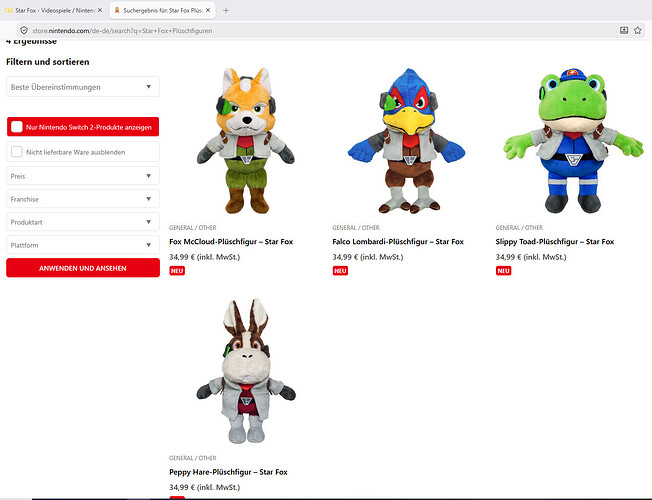Click the site security shield icon
Image resolution: width=652 pixels, height=500 pixels.
coord(24,30)
